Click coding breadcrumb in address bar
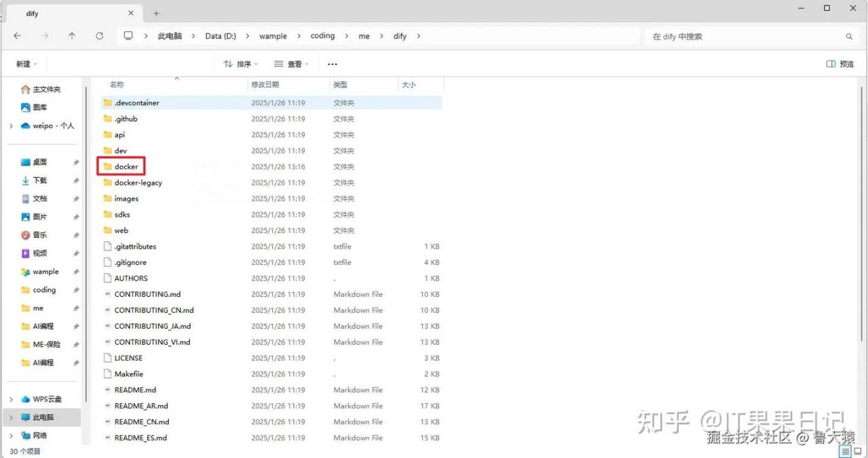This screenshot has width=868, height=458. [x=323, y=36]
